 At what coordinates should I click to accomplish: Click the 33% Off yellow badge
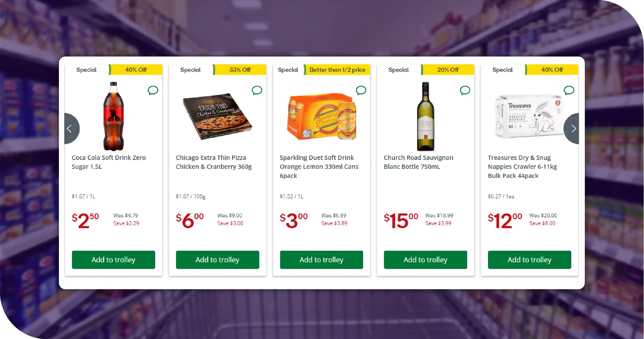pyautogui.click(x=240, y=70)
